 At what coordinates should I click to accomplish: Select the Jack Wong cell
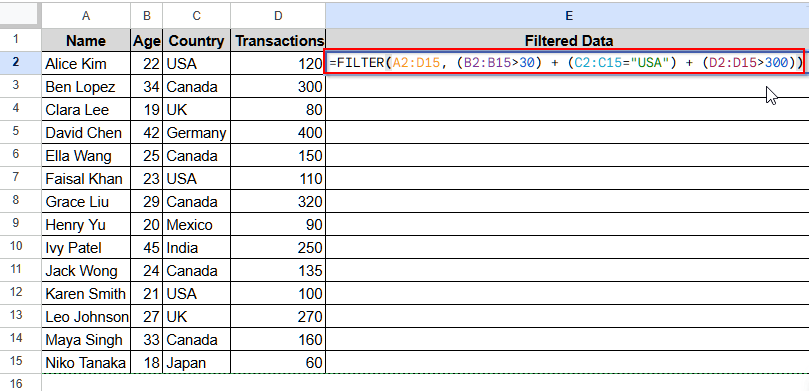point(86,270)
